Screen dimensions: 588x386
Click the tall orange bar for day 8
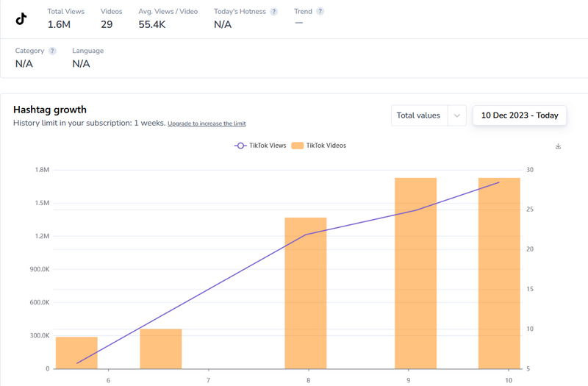[306, 293]
